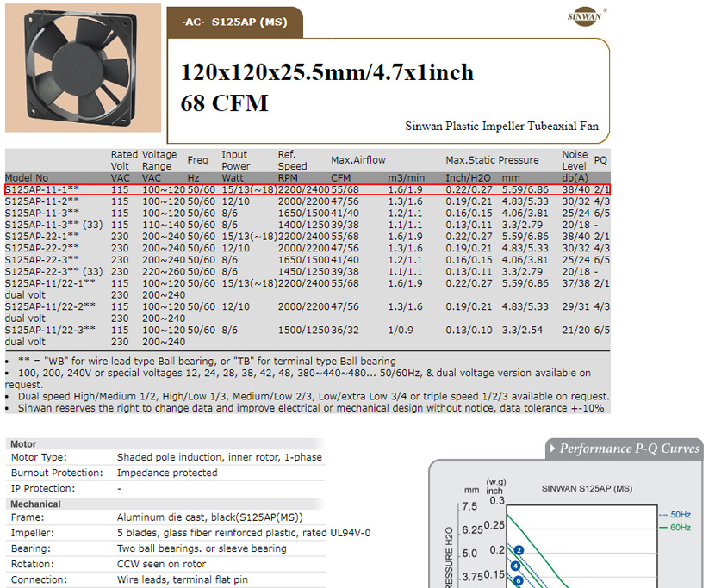Click the 29/31 noise level cell

[576, 306]
